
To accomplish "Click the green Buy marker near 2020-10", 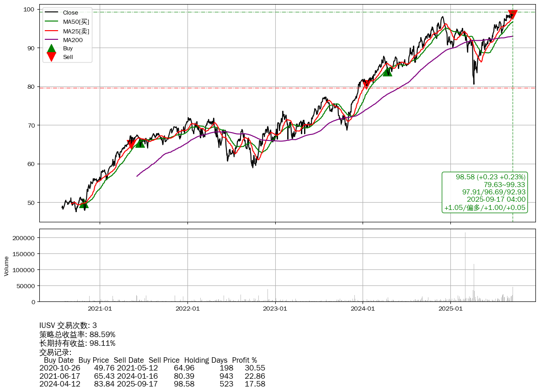I will pos(84,204).
